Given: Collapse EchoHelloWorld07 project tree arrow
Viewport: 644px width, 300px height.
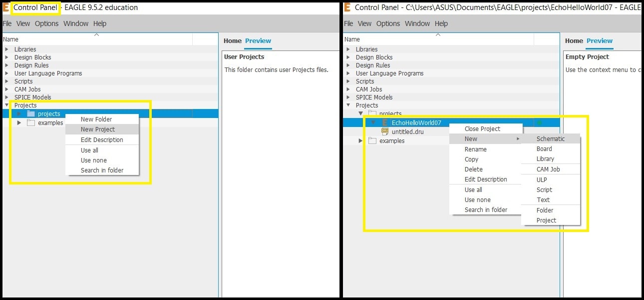Looking at the screenshot, I should tap(373, 122).
